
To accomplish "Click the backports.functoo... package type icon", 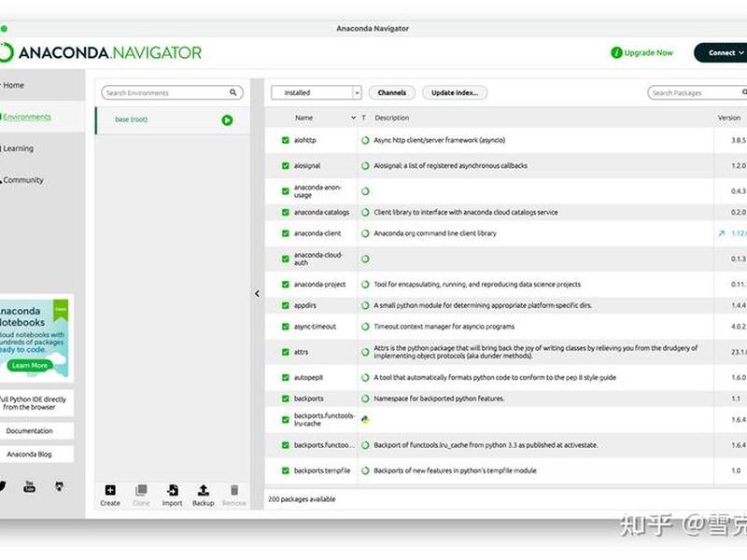I will (x=365, y=445).
